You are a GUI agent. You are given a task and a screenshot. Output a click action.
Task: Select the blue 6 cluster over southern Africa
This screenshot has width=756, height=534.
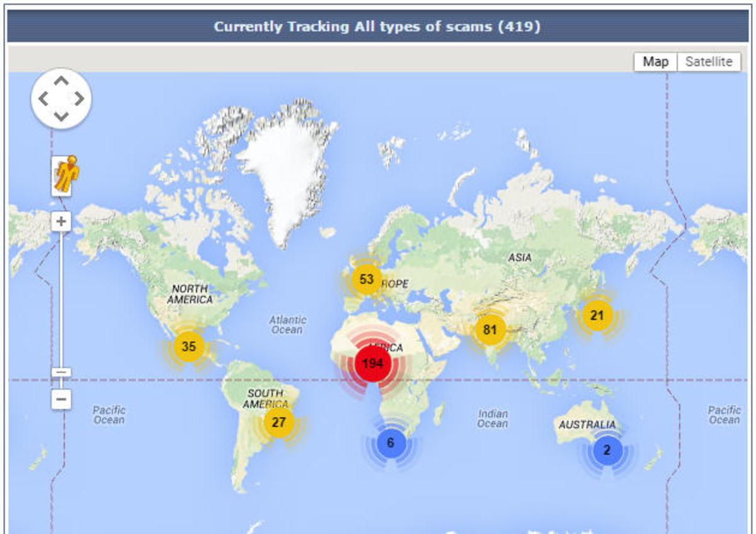pyautogui.click(x=391, y=443)
